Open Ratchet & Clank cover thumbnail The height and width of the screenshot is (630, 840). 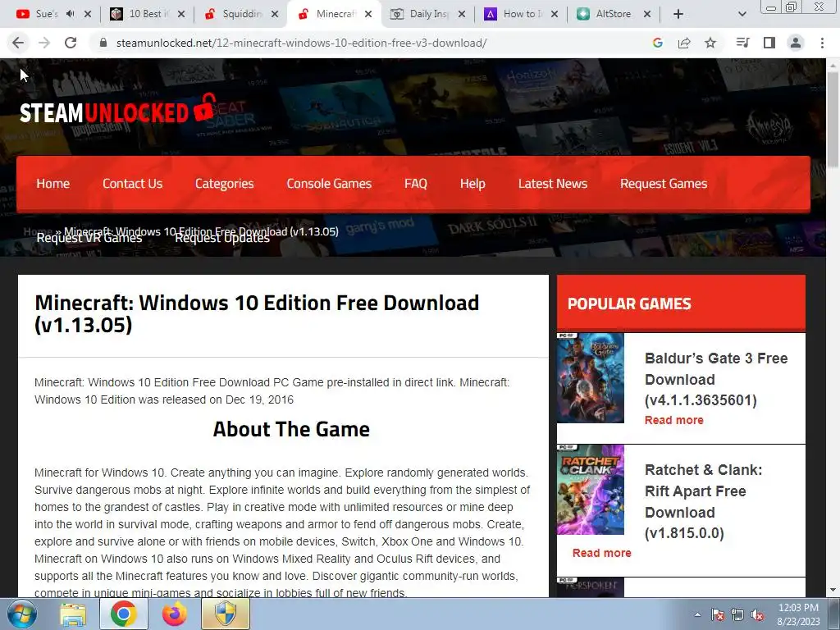coord(591,490)
